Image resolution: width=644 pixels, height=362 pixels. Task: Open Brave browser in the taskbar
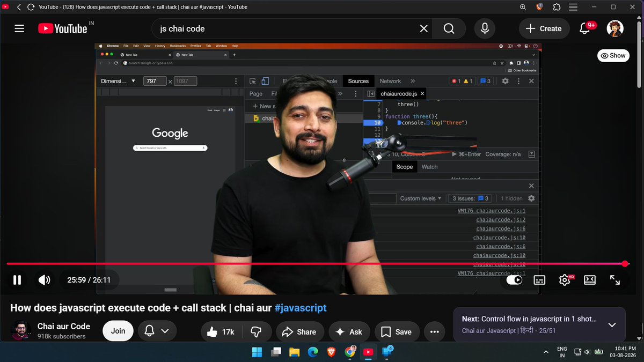(x=331, y=352)
